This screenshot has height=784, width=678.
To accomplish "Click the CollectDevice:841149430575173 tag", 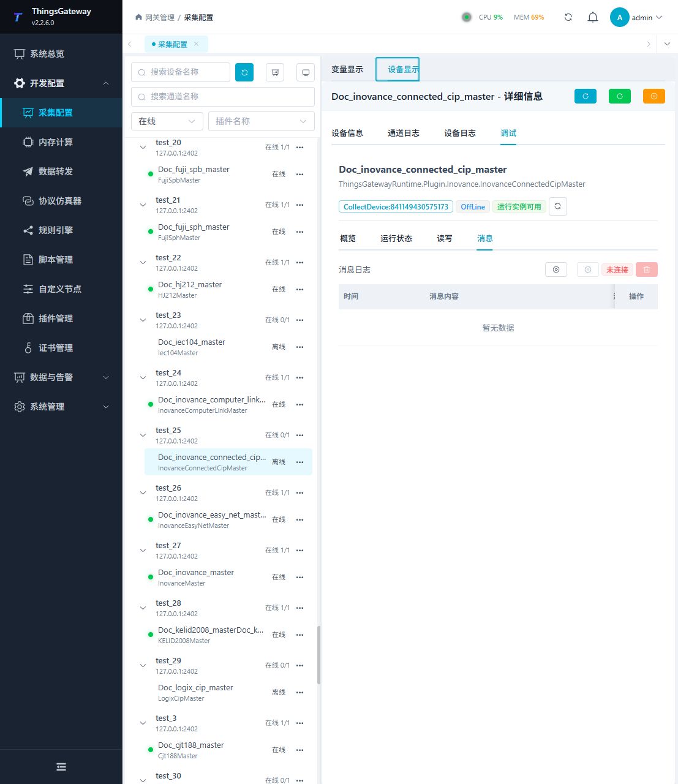I will pos(396,206).
